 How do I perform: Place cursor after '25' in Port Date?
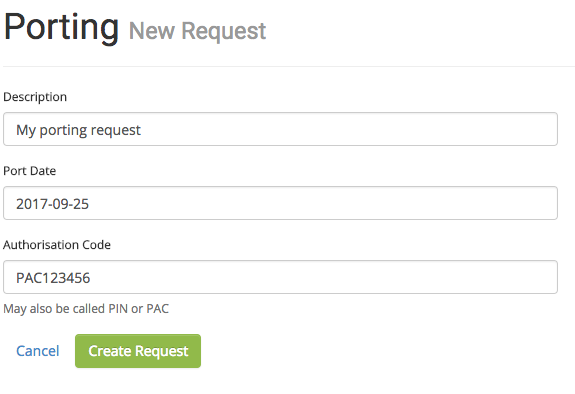(89, 204)
